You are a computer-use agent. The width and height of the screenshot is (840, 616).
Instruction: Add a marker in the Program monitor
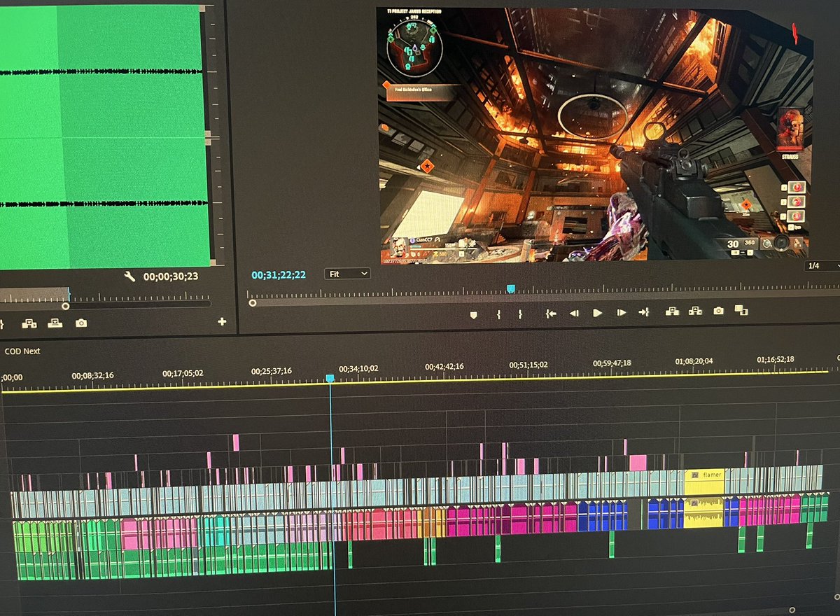click(474, 314)
